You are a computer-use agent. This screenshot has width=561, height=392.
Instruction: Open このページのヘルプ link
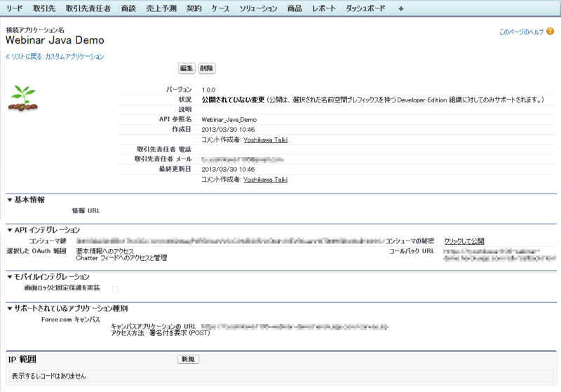pos(521,32)
